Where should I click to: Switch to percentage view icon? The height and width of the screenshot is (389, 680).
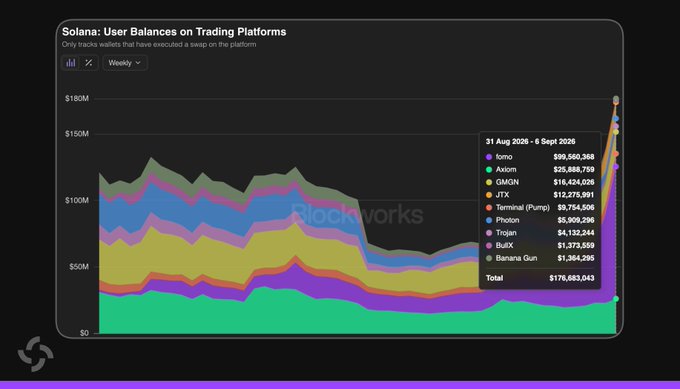[89, 63]
